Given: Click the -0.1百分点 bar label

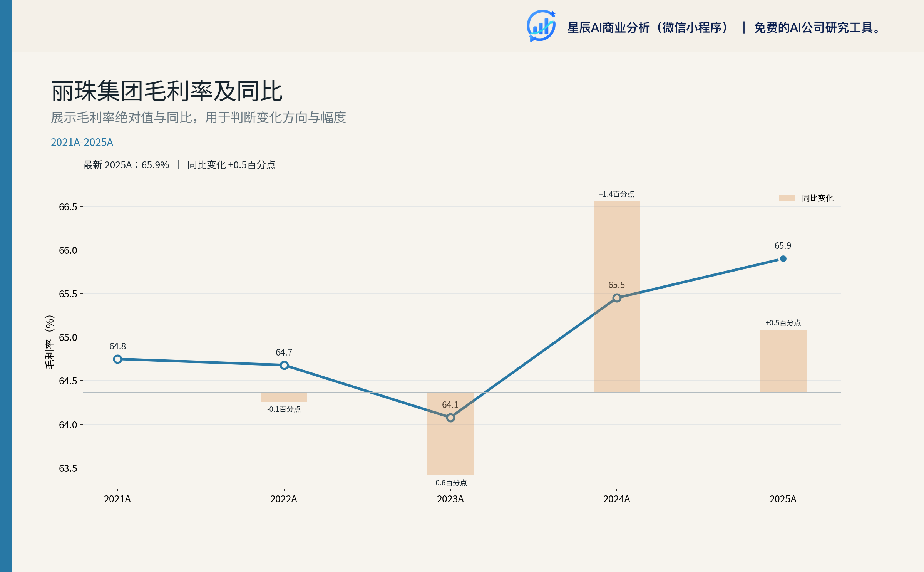Looking at the screenshot, I should [284, 409].
